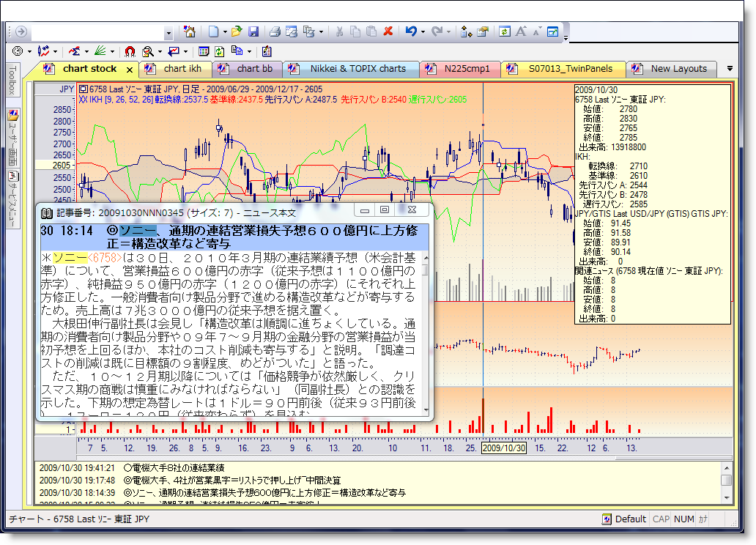The width and height of the screenshot is (756, 545).
Task: Click scroll-down arrow of the bottom news list
Action: tap(726, 497)
